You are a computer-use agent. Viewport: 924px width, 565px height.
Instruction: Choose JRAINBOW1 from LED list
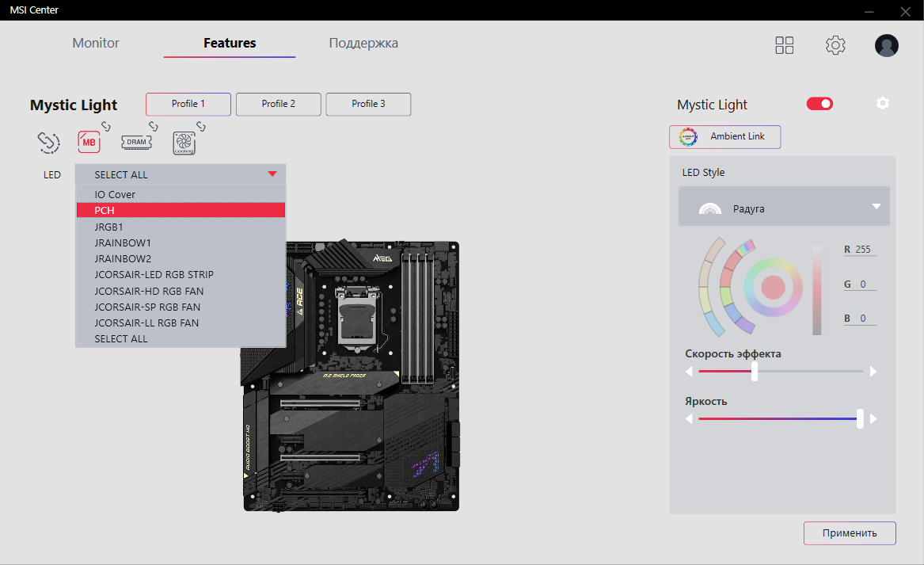181,242
